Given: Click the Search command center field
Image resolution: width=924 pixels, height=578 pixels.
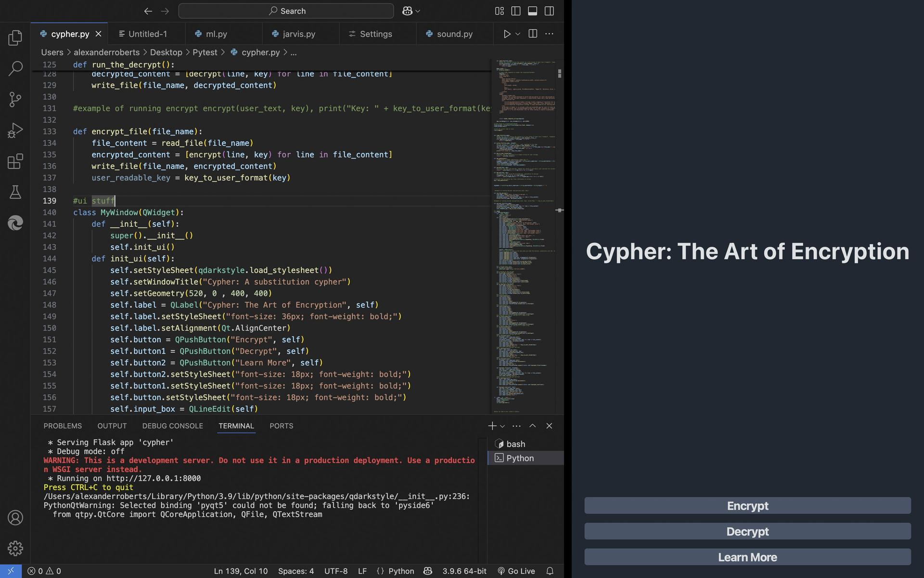Looking at the screenshot, I should click(x=286, y=11).
